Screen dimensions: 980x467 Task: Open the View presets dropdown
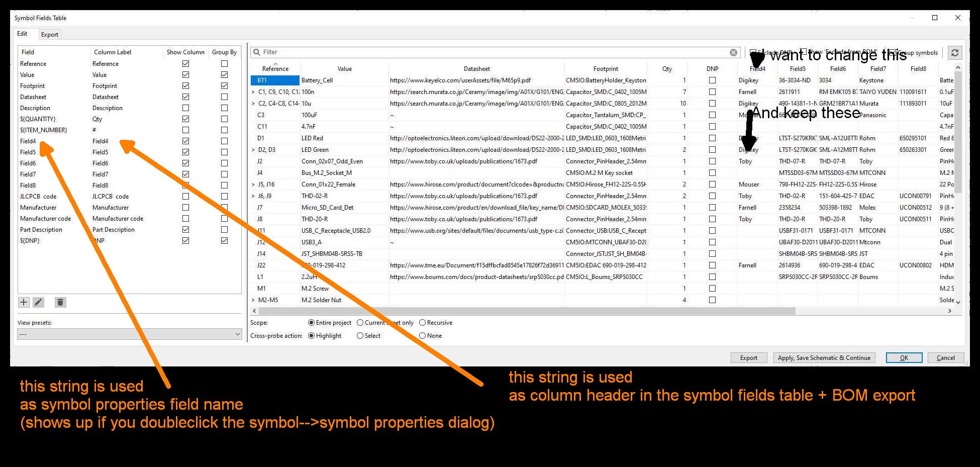click(x=130, y=334)
